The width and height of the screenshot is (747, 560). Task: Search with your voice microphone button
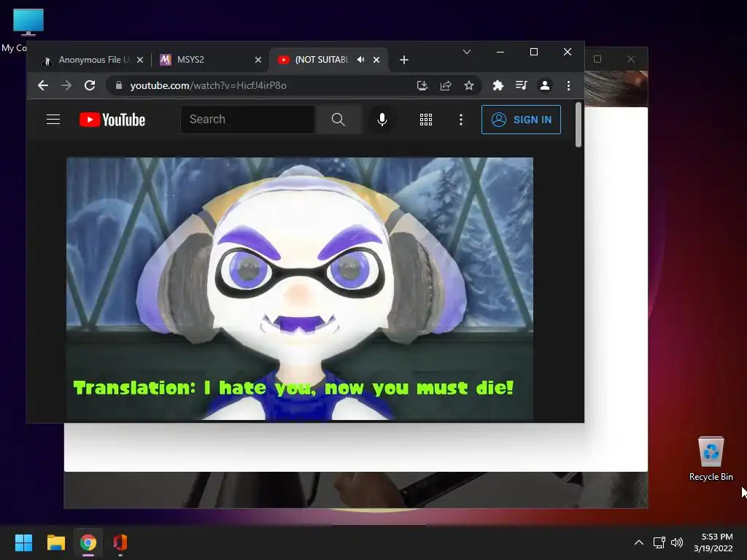(382, 119)
